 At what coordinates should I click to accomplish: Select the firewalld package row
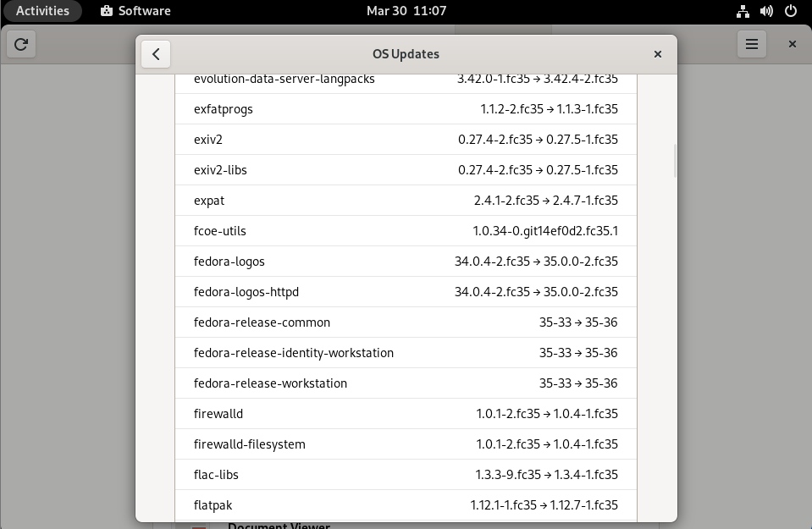406,415
